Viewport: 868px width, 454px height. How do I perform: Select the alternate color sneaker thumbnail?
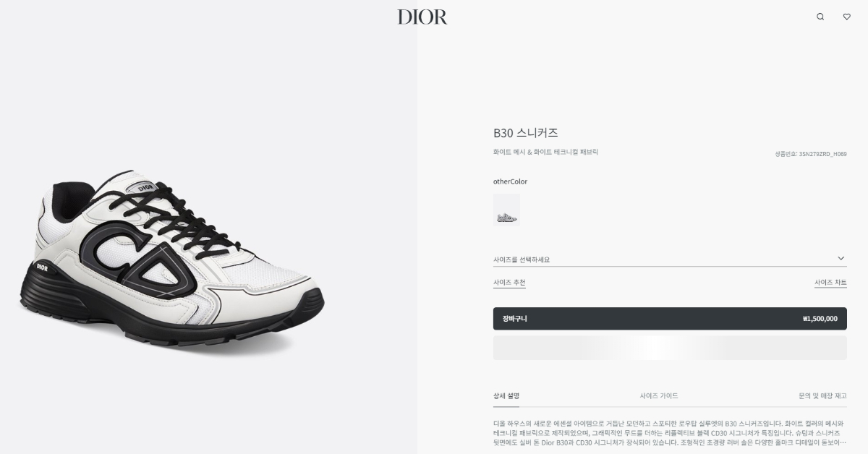[506, 210]
